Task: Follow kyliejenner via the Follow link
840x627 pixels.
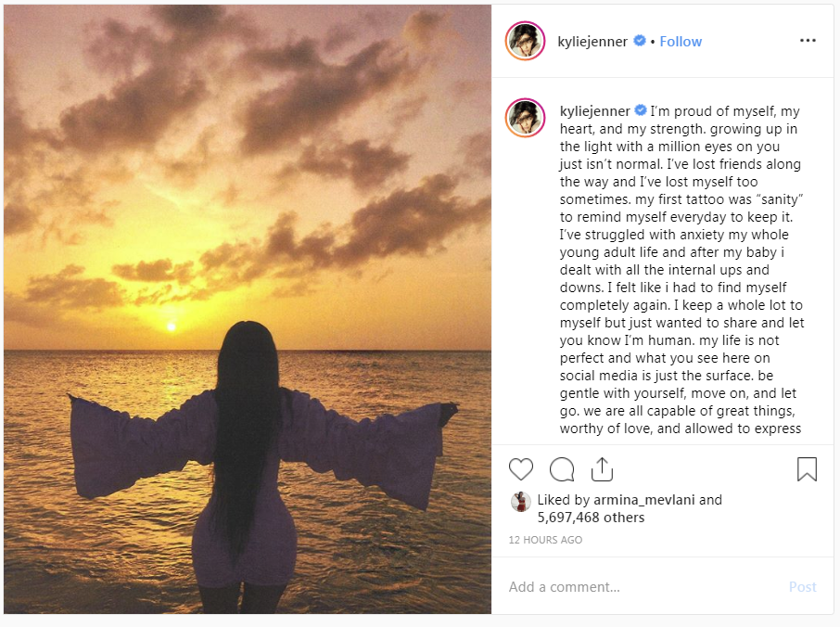Action: click(681, 41)
